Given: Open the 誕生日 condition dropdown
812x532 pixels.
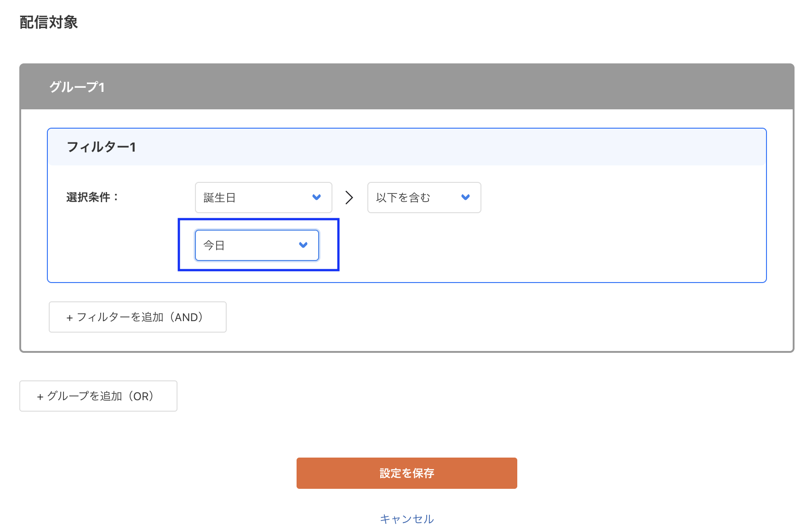Looking at the screenshot, I should pos(263,198).
